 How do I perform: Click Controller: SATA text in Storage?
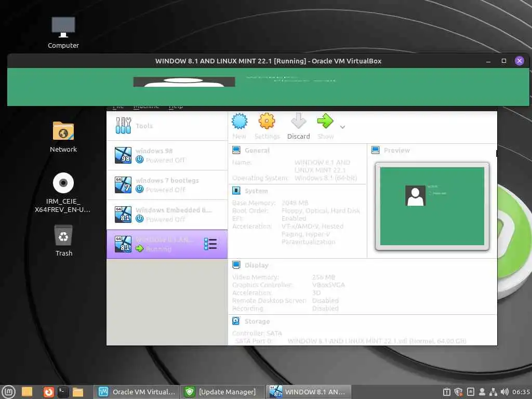pos(257,333)
